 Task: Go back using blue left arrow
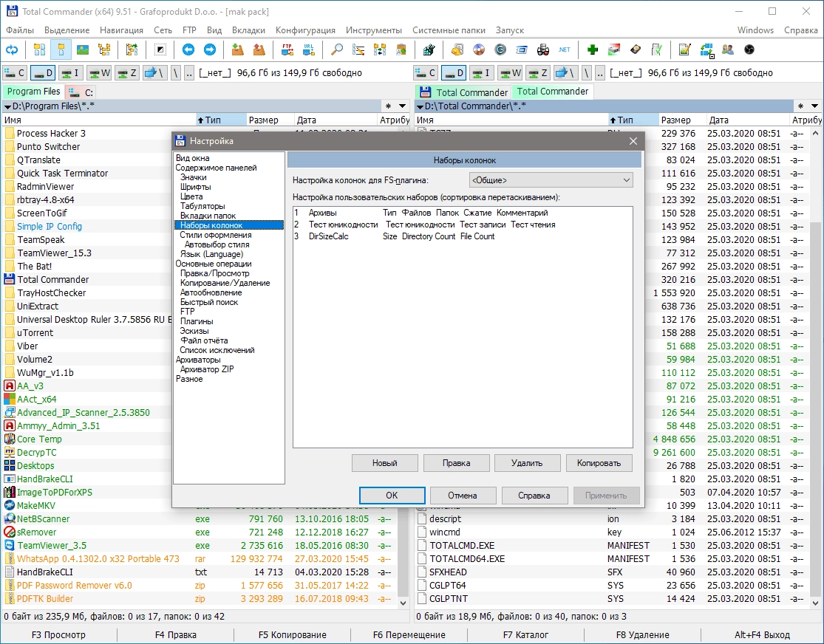click(188, 50)
